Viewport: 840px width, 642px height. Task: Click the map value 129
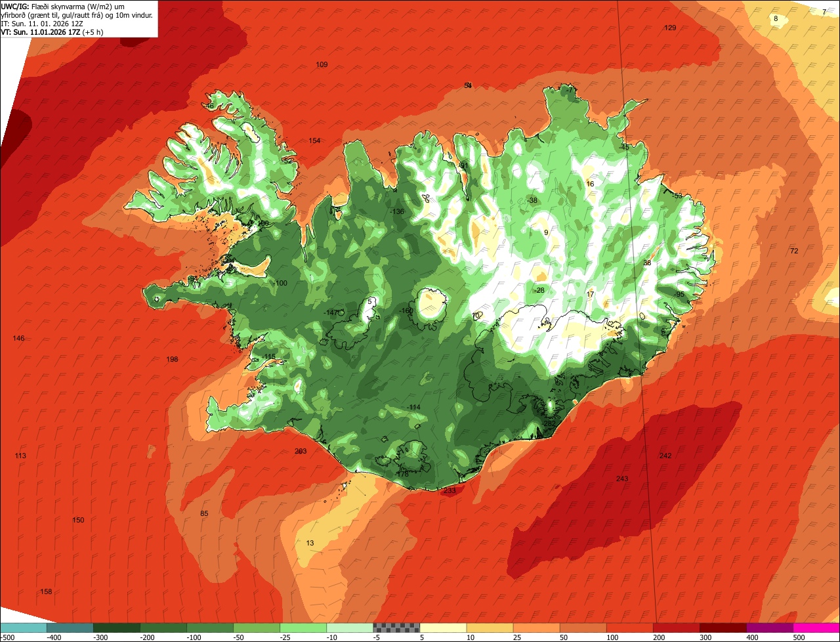[x=670, y=28]
